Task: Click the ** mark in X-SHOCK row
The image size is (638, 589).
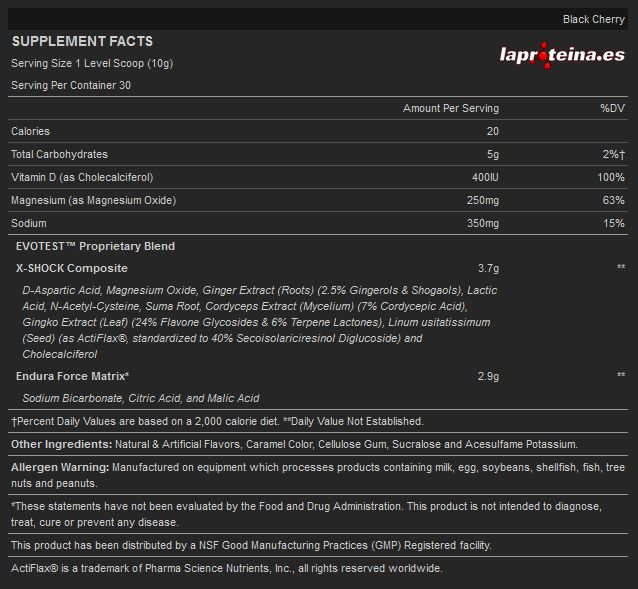Action: pyautogui.click(x=621, y=267)
